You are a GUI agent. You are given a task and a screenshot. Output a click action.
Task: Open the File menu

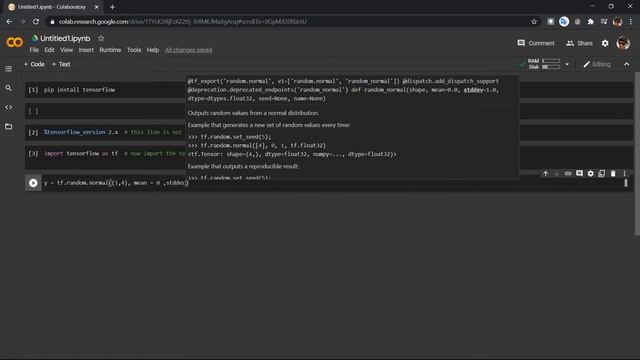click(x=34, y=50)
